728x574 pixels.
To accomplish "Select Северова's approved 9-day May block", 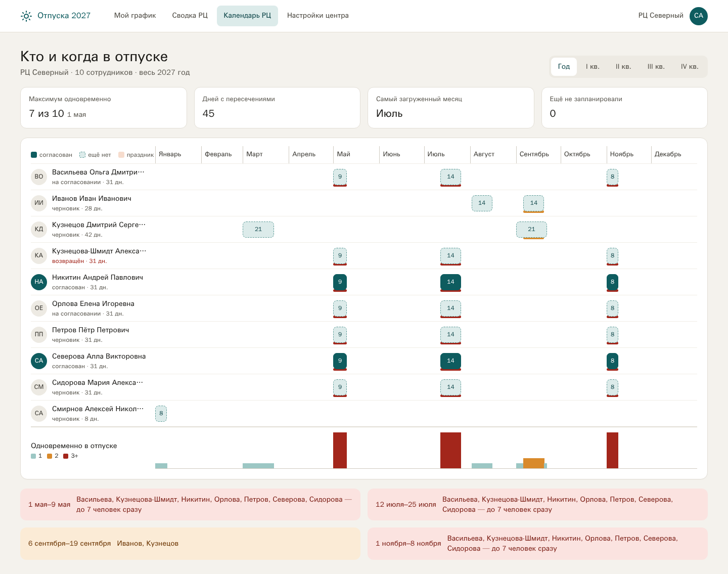I will (340, 361).
